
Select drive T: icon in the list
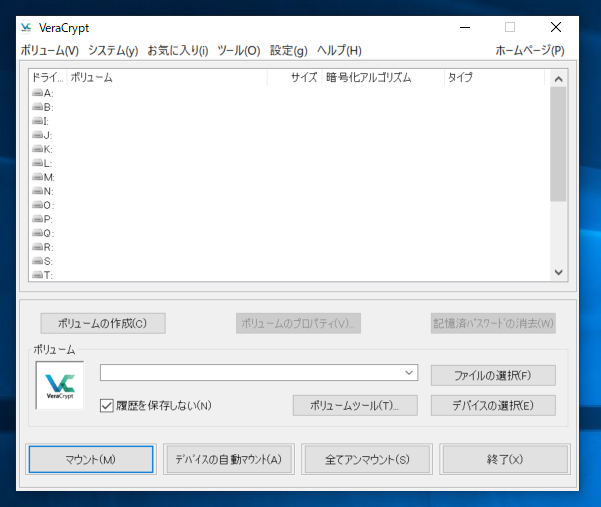(38, 275)
